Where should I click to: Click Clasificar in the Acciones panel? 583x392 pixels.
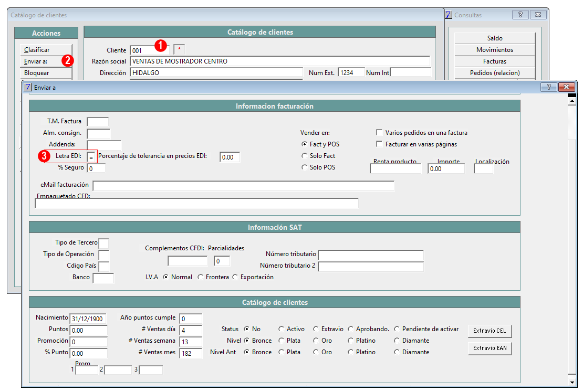46,50
